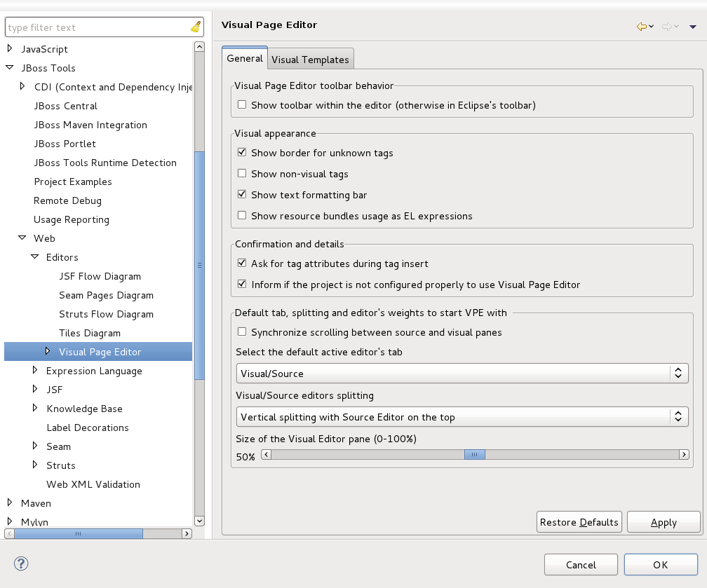Select Remote Debug tree item
Image resolution: width=707 pixels, height=588 pixels.
coord(67,200)
